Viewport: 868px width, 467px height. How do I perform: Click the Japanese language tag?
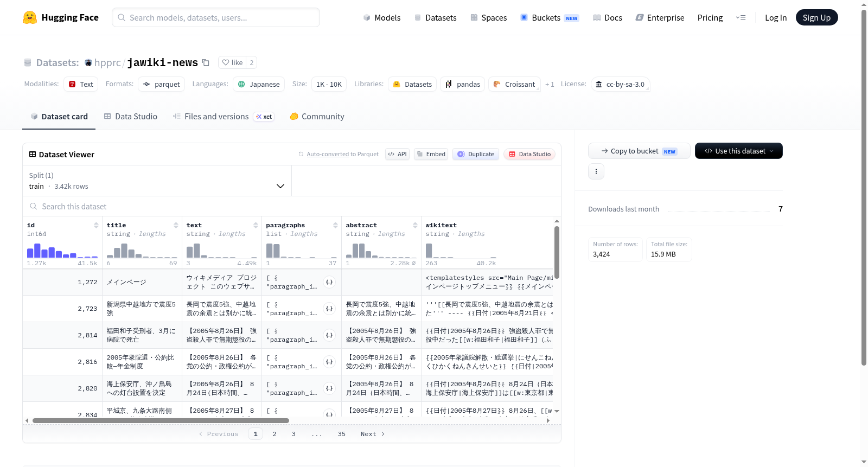click(x=259, y=84)
